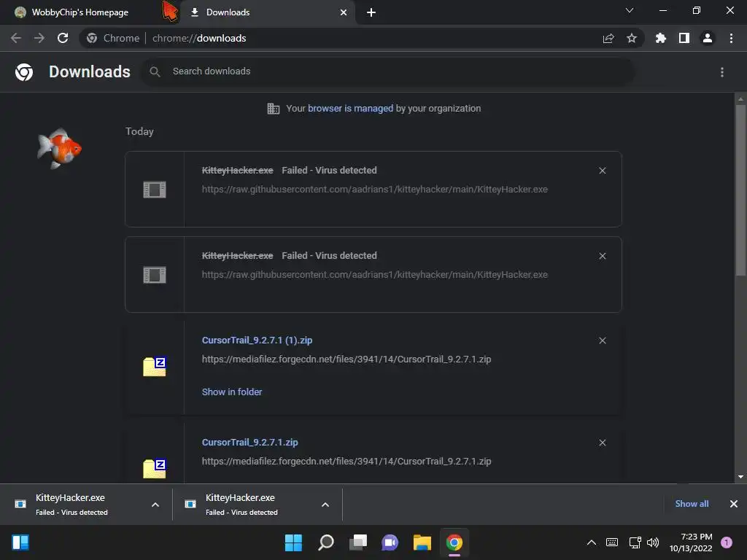Click the file icon of first KitteyHacker.exe

(x=155, y=190)
